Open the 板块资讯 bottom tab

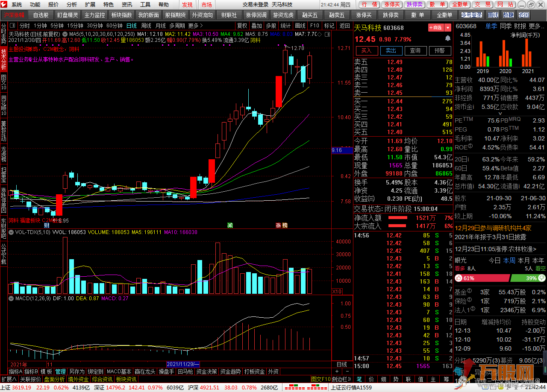coord(126,379)
